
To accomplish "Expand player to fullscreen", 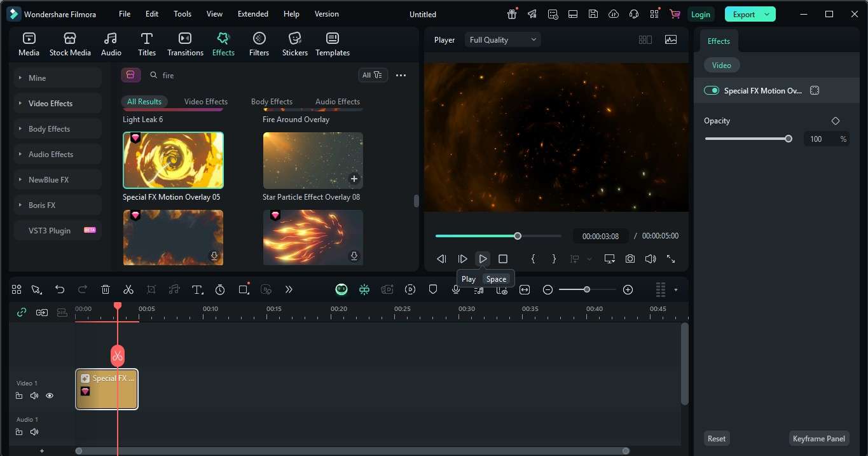I will (x=671, y=259).
